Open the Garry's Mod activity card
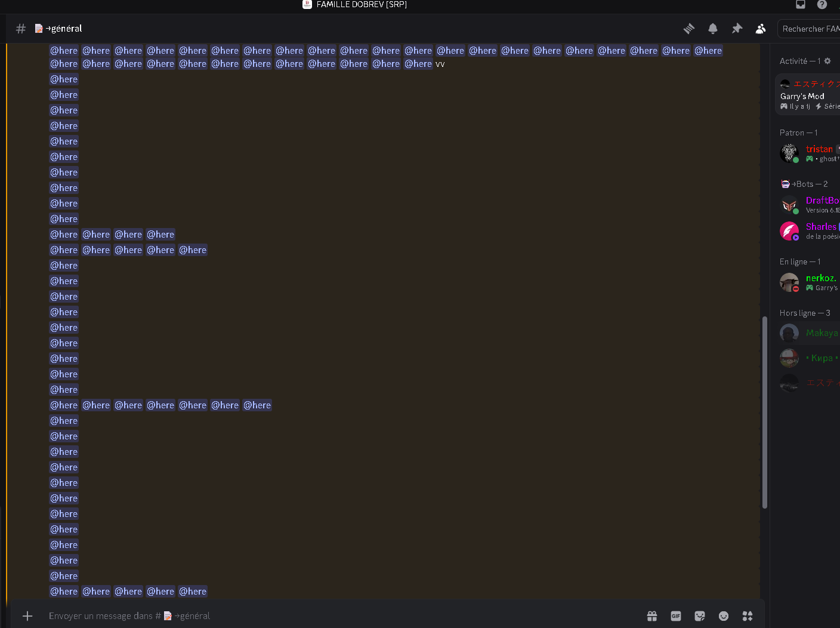The image size is (840, 628). pos(808,94)
